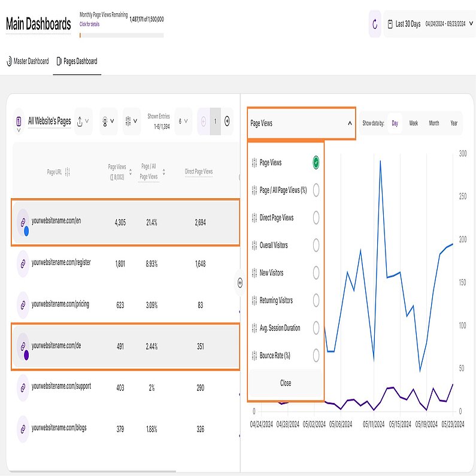
Task: Click the Page URL column filter icon
Action: tap(68, 172)
